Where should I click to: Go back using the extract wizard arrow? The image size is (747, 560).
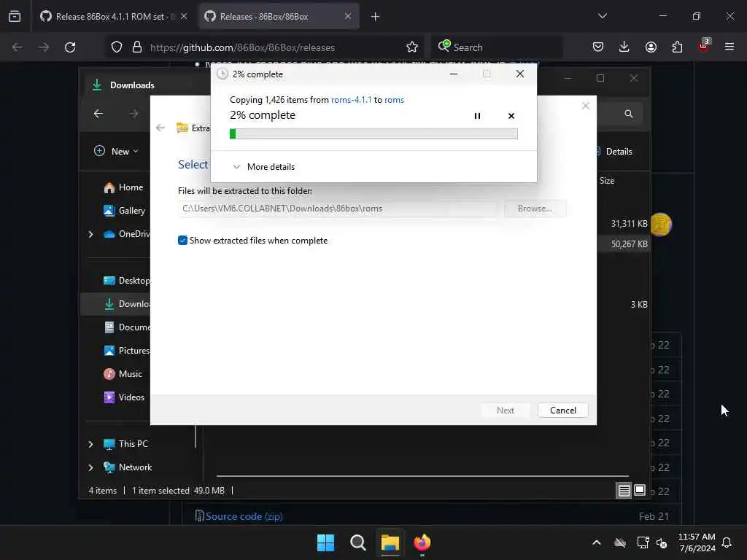pos(160,128)
